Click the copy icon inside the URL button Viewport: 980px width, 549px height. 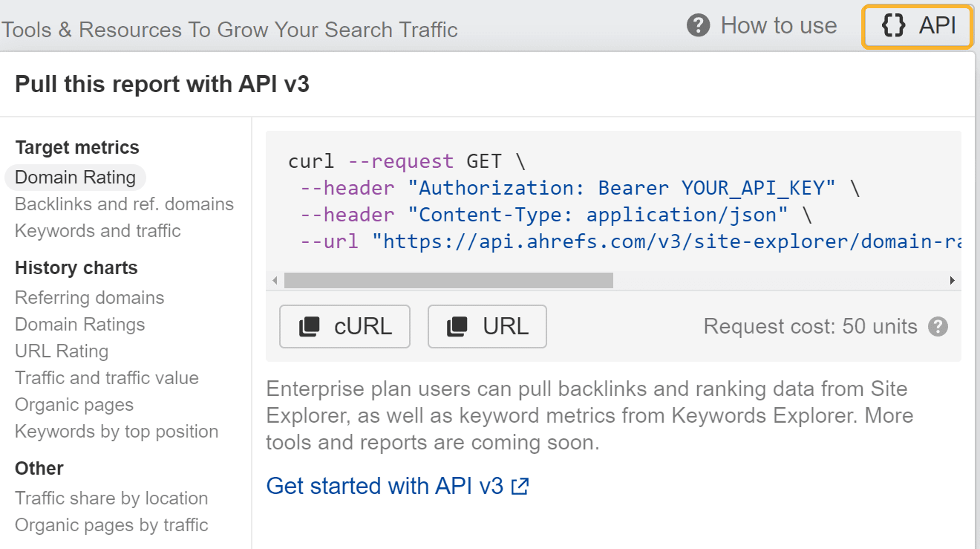(457, 326)
